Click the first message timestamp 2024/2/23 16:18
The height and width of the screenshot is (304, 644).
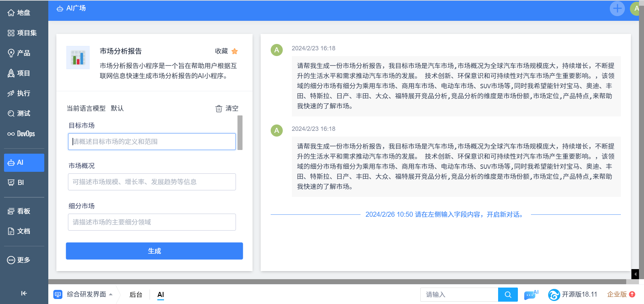click(x=314, y=48)
